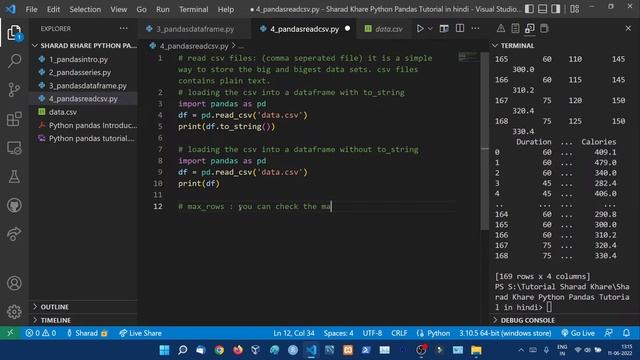The height and width of the screenshot is (360, 640).
Task: Switch to the data.csv tab
Action: coord(384,29)
